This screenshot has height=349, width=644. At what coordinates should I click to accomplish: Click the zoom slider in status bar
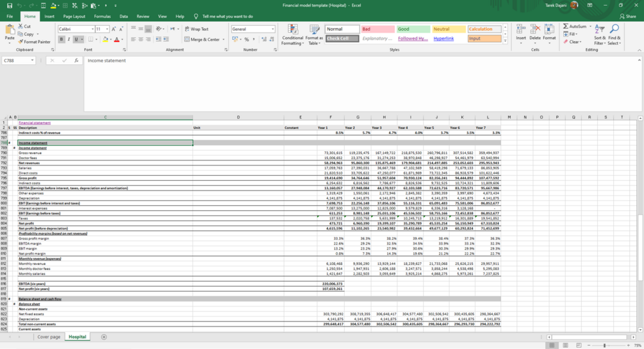pos(604,346)
